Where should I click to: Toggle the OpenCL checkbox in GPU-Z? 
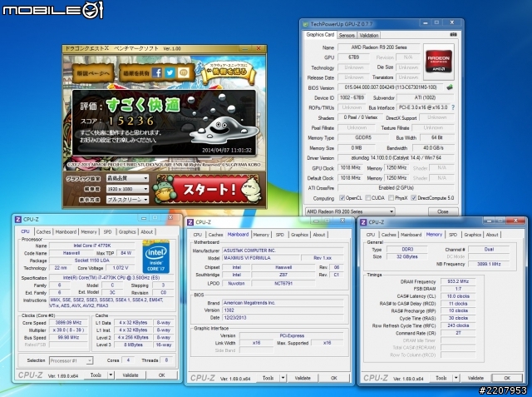[342, 198]
